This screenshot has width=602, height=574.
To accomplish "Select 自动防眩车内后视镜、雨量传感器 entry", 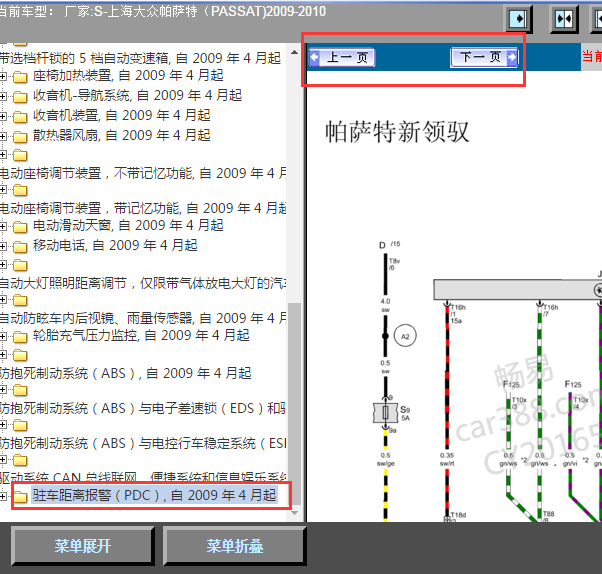I will coord(143,318).
